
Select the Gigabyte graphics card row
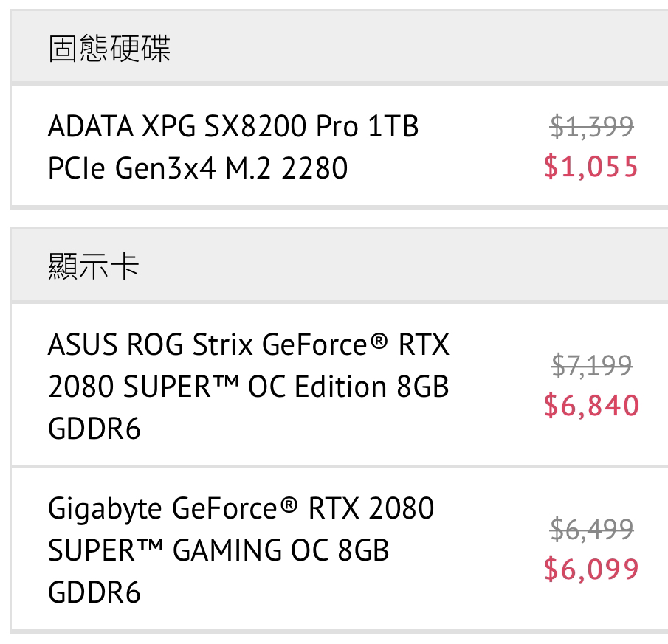coord(340,549)
